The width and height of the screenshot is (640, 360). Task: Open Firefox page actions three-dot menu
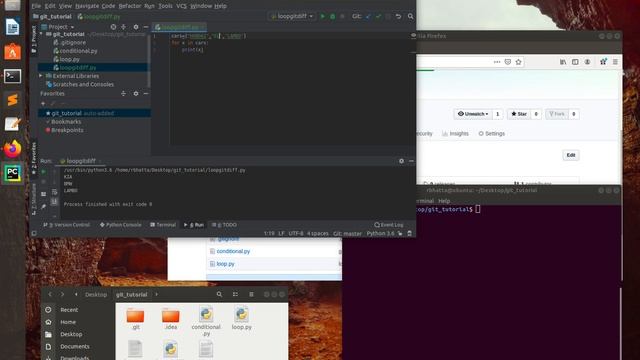497,62
